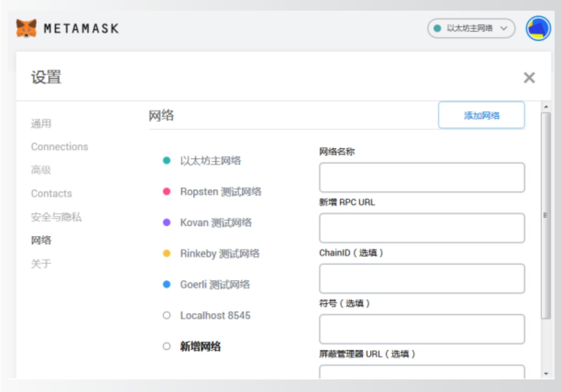
Task: Focus the 符号 input field
Action: tap(422, 329)
